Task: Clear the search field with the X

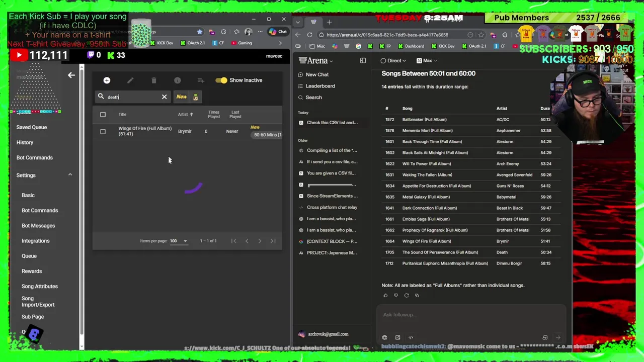Action: click(x=164, y=97)
